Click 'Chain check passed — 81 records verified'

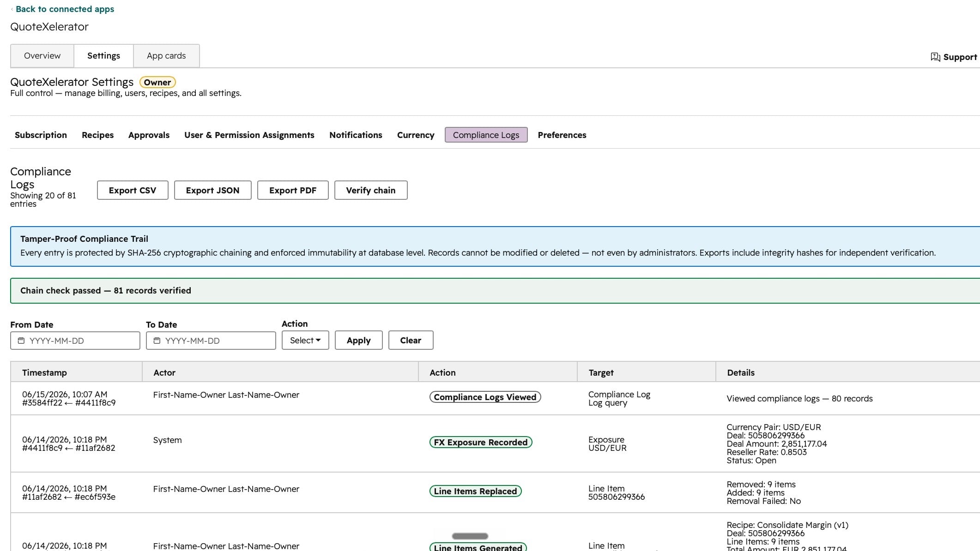tap(106, 291)
